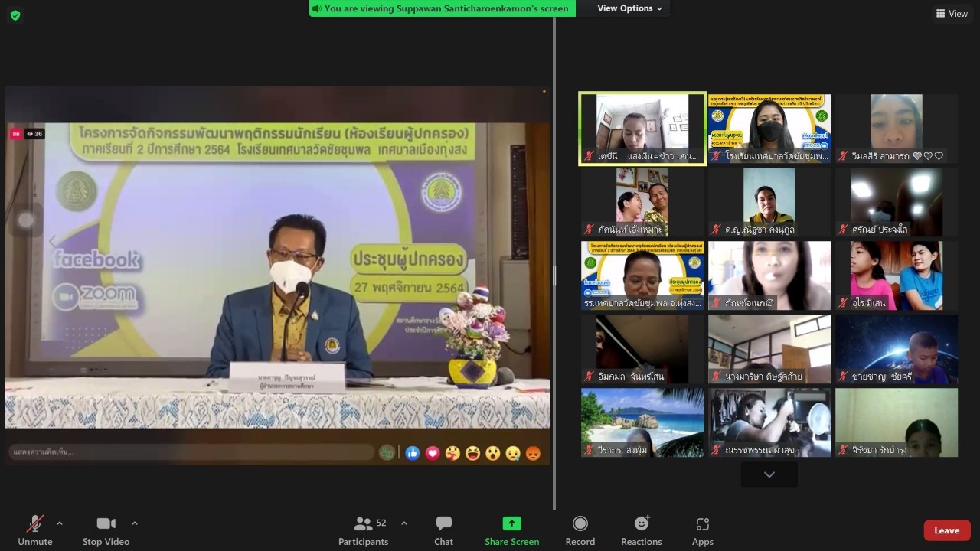980x551 pixels.
Task: Click the Share Screen icon
Action: [511, 523]
